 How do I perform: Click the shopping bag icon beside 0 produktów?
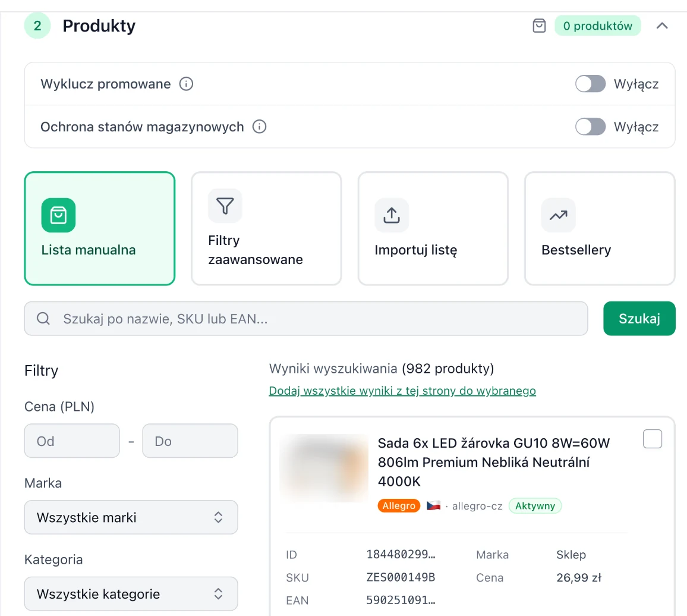click(539, 26)
